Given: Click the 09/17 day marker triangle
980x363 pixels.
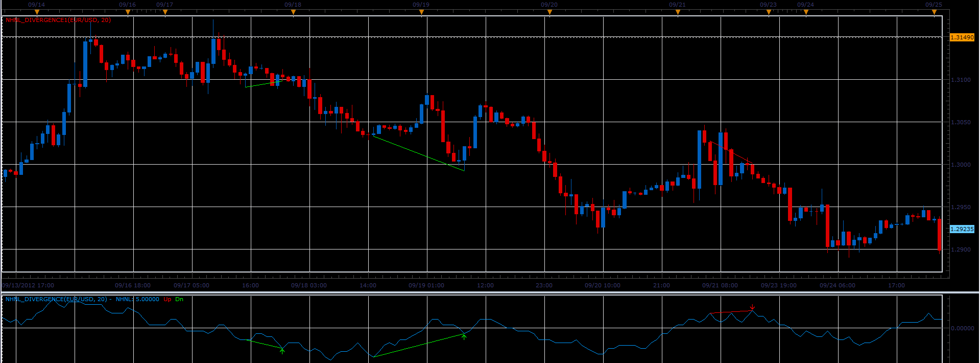Looking at the screenshot, I should tap(165, 13).
